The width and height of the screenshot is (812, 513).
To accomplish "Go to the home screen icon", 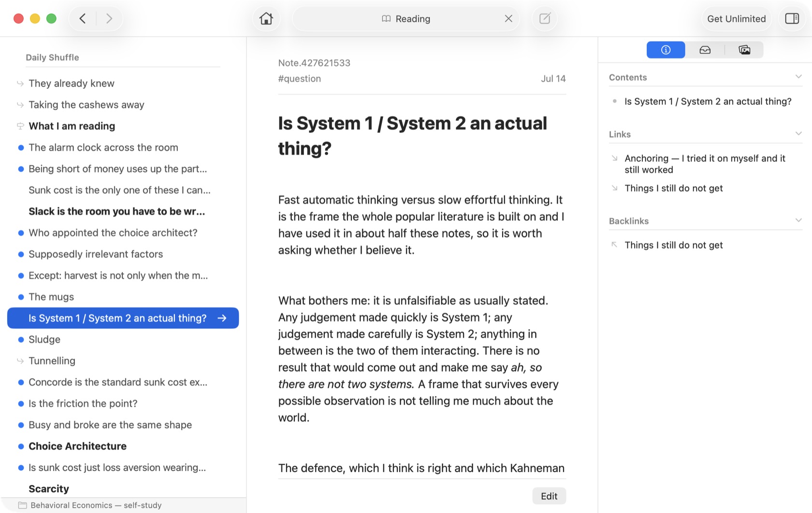I will pyautogui.click(x=266, y=19).
